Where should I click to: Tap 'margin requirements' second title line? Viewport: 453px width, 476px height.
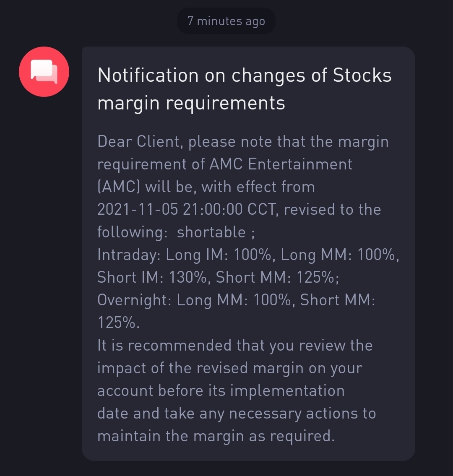coord(191,104)
